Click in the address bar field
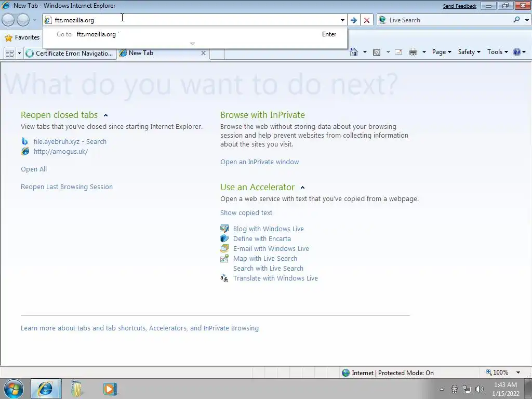Screen dimensions: 532x399 coord(195,20)
